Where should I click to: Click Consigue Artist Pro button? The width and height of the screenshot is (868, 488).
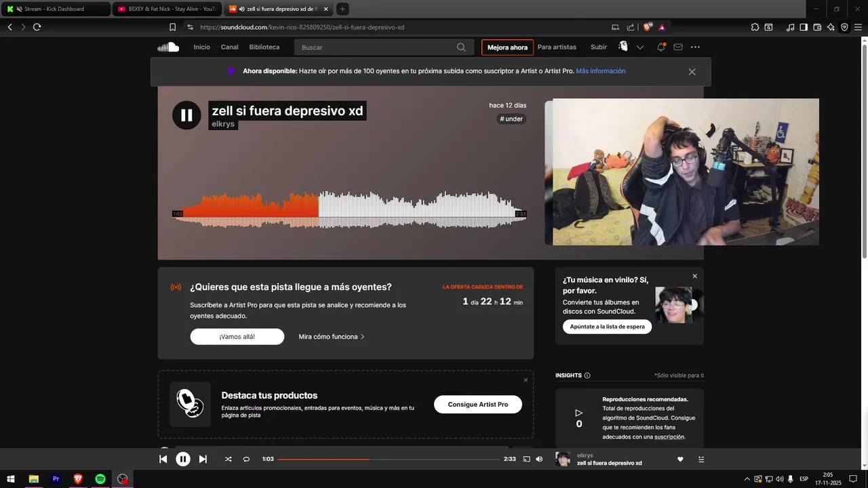click(x=478, y=404)
